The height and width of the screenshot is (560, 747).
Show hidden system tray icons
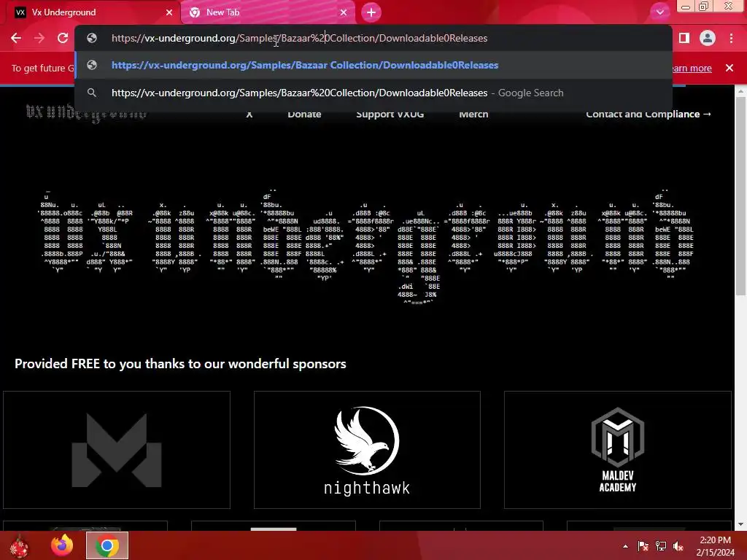pyautogui.click(x=625, y=547)
